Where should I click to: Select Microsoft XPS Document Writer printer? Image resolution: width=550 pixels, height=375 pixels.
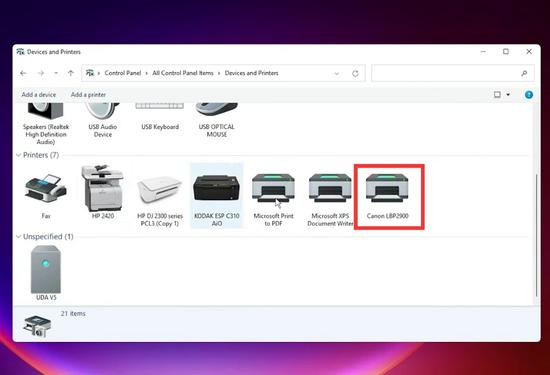pos(330,188)
